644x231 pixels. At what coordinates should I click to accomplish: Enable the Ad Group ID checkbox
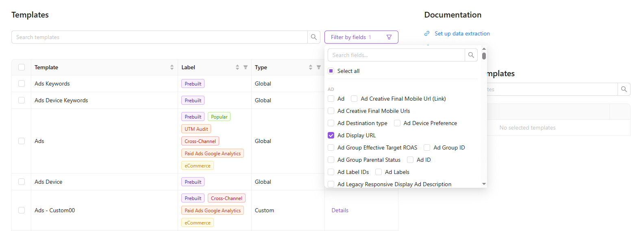click(x=427, y=147)
